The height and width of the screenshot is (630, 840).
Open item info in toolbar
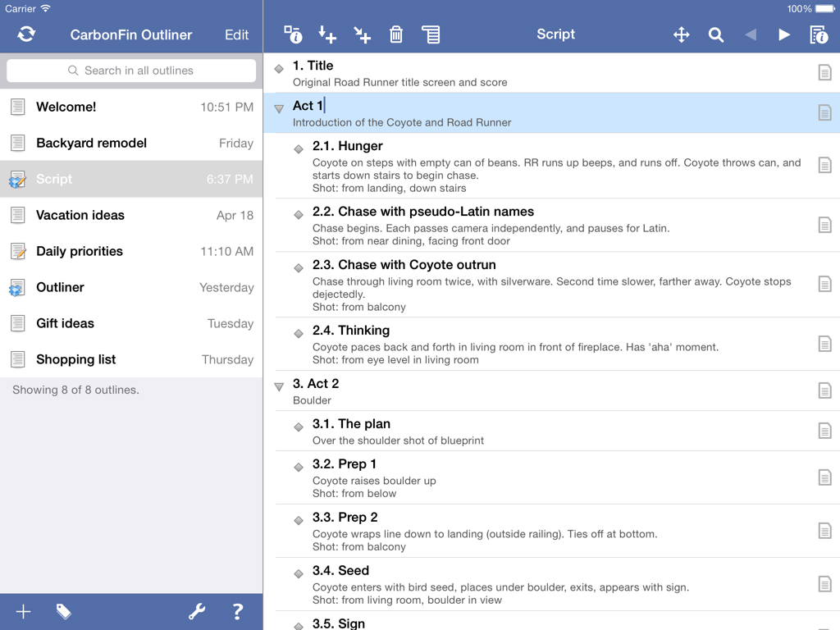click(293, 34)
